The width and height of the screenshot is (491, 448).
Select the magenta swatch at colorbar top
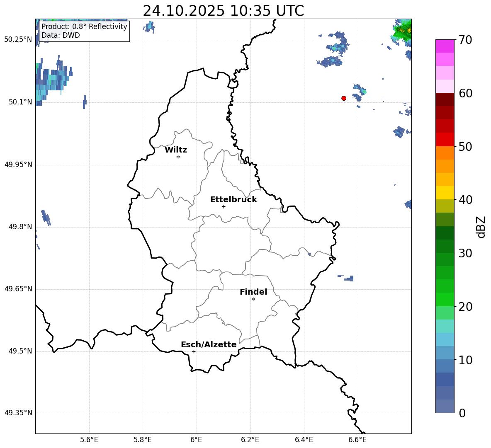[445, 46]
